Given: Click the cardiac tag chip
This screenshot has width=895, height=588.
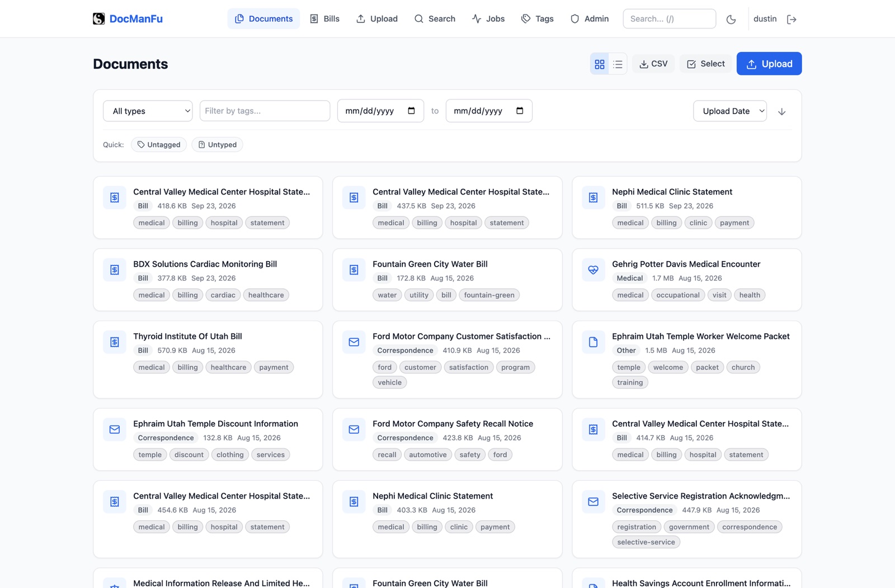Looking at the screenshot, I should pyautogui.click(x=223, y=295).
